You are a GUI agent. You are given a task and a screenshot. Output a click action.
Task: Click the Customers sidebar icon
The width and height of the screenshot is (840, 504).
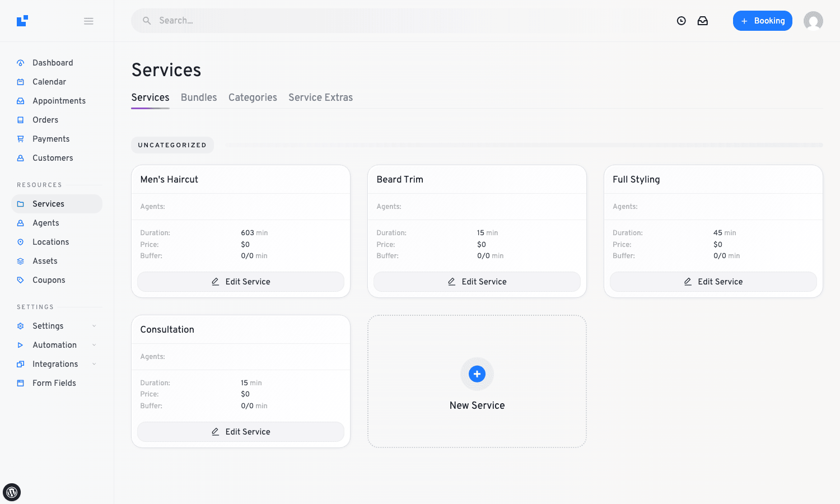(x=21, y=158)
